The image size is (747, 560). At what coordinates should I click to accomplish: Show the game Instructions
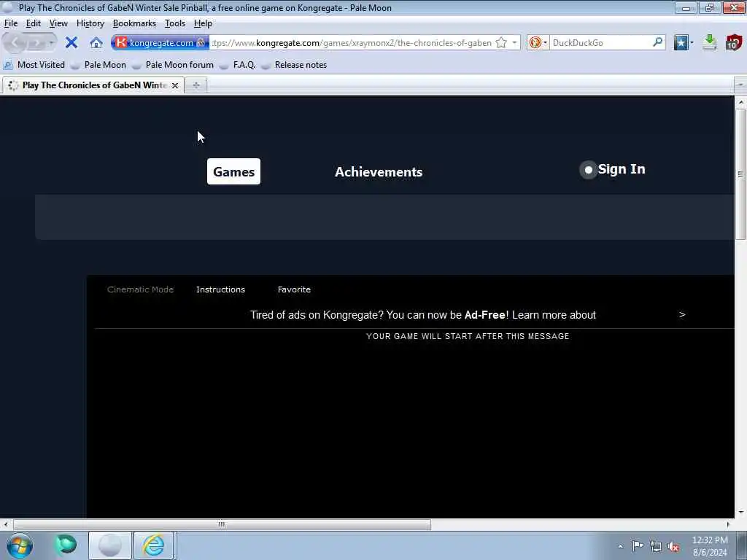pyautogui.click(x=220, y=289)
